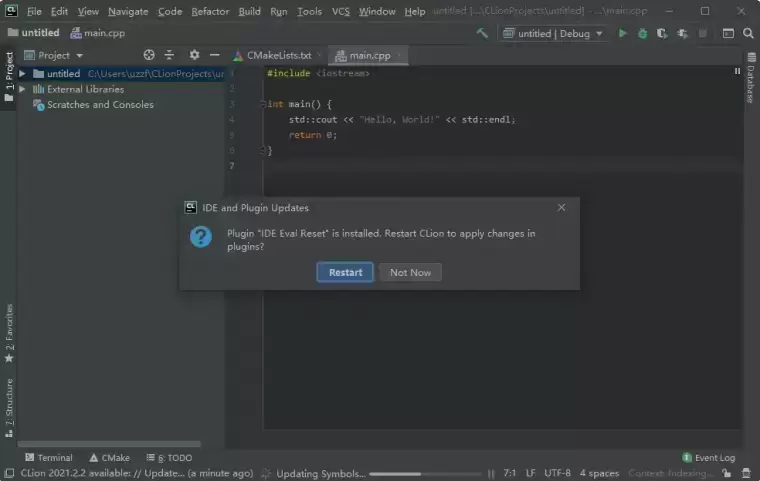The image size is (760, 481).
Task: Click the Context: Indexing status
Action: coord(670,473)
